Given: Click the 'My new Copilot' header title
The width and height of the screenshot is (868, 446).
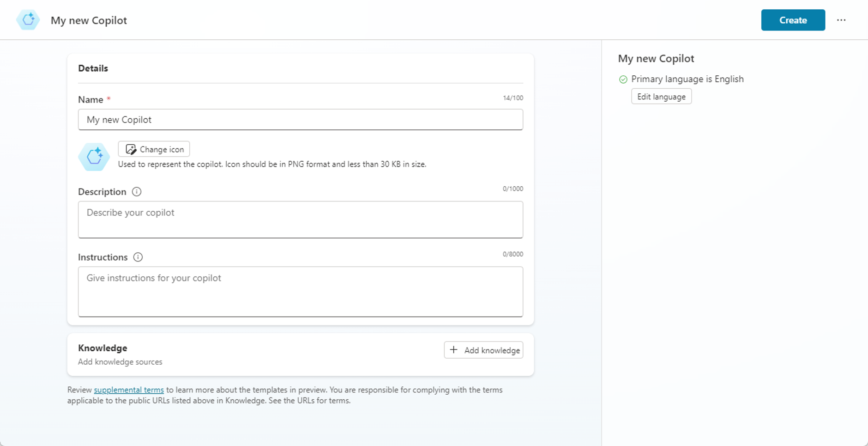Looking at the screenshot, I should point(89,20).
